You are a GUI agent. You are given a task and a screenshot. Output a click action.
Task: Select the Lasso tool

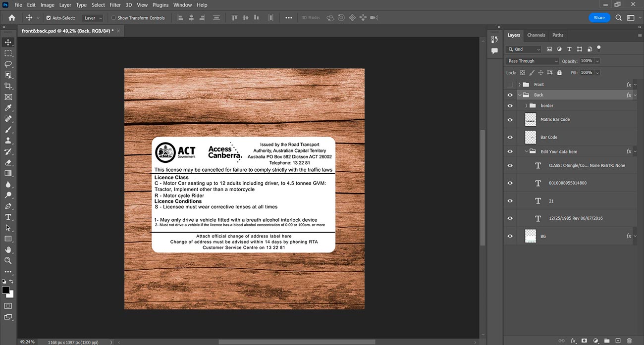point(8,64)
